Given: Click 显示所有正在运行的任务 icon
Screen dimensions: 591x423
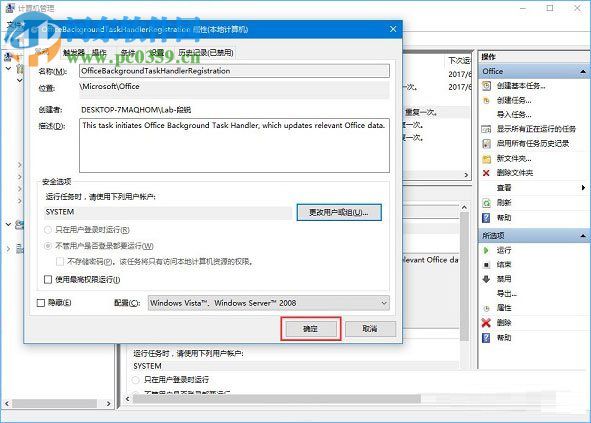Looking at the screenshot, I should 487,129.
